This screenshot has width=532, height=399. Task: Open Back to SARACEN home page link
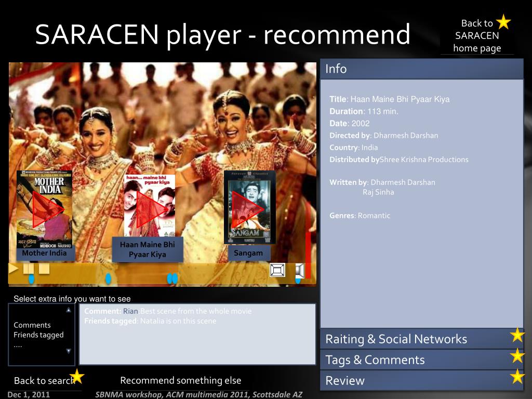click(x=477, y=36)
